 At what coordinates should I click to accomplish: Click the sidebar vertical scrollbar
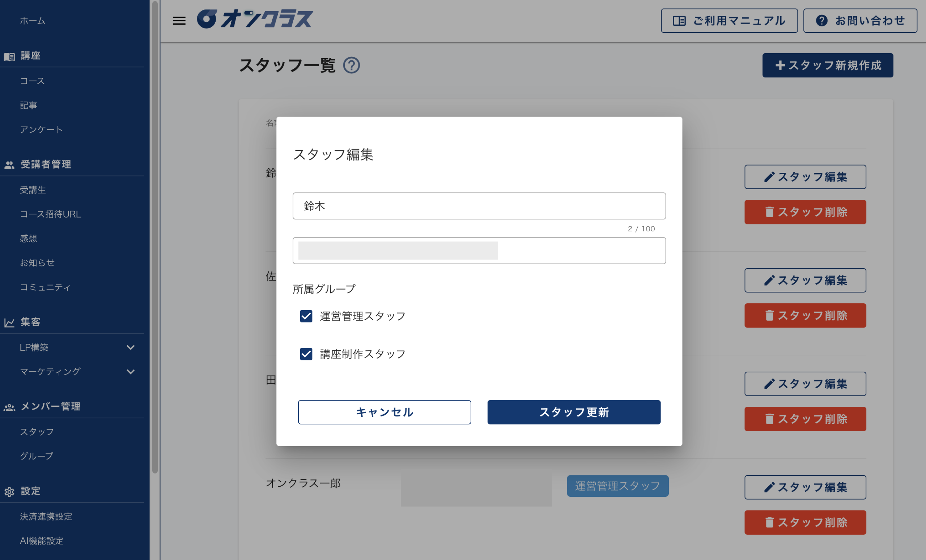click(x=155, y=237)
